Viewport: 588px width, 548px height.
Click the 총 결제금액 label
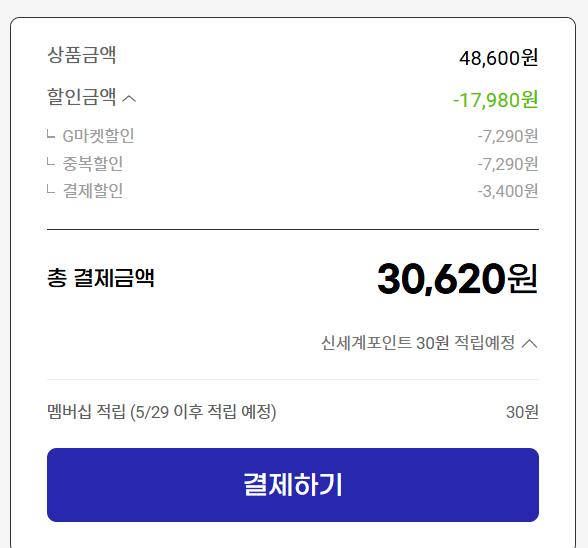coord(100,278)
